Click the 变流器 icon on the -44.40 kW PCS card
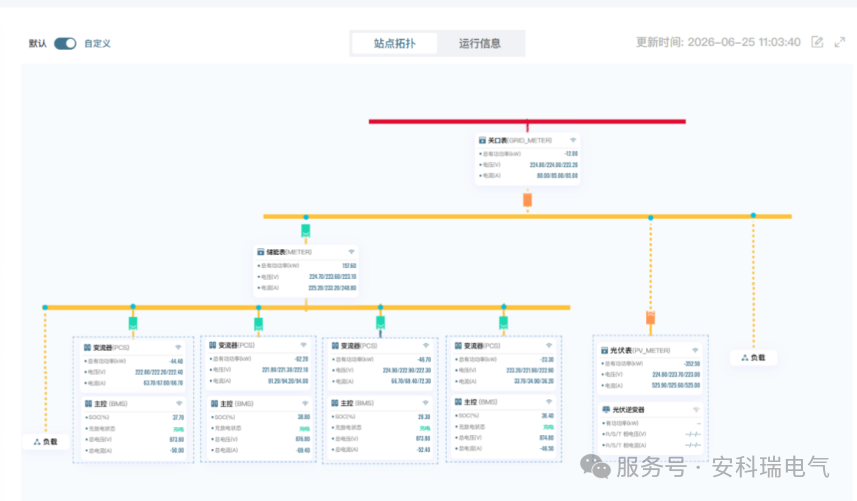Viewport: 857px width, 501px height. (87, 347)
